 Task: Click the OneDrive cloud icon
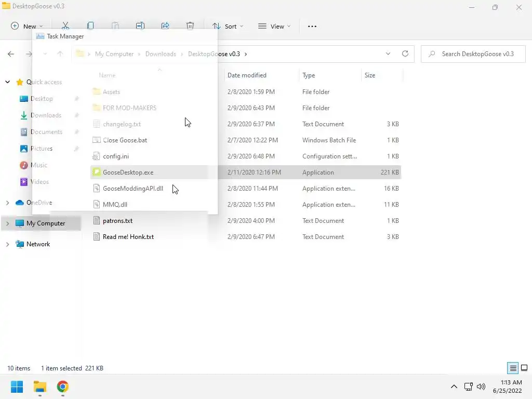click(20, 203)
